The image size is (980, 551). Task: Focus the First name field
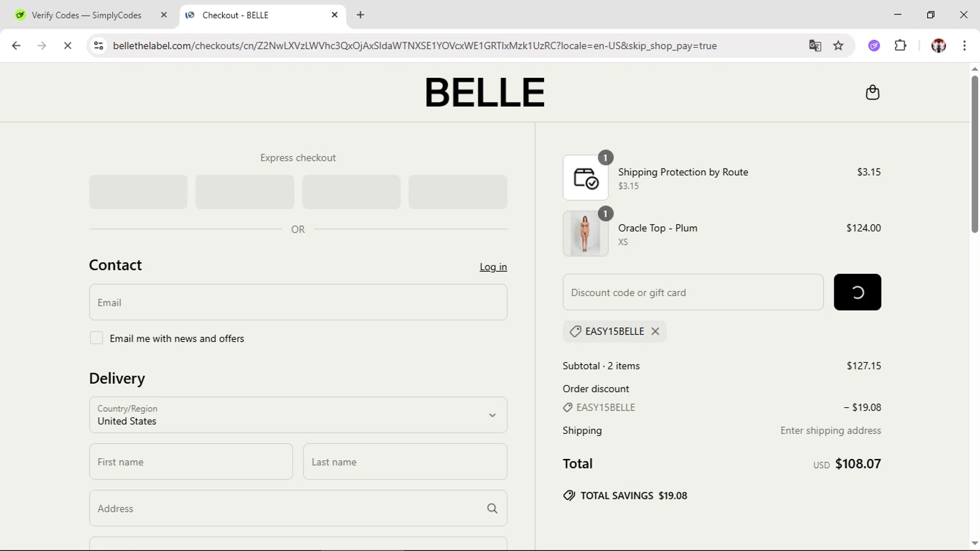point(191,461)
